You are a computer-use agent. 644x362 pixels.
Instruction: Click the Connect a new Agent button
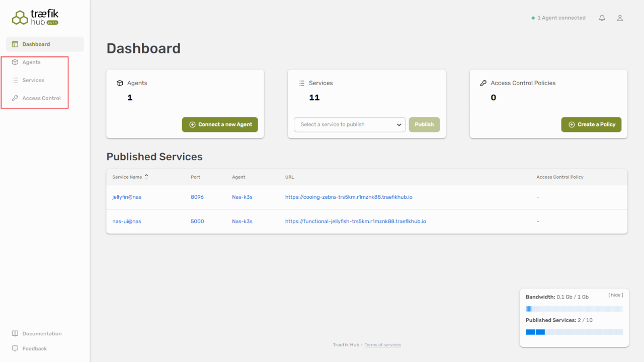coord(220,125)
